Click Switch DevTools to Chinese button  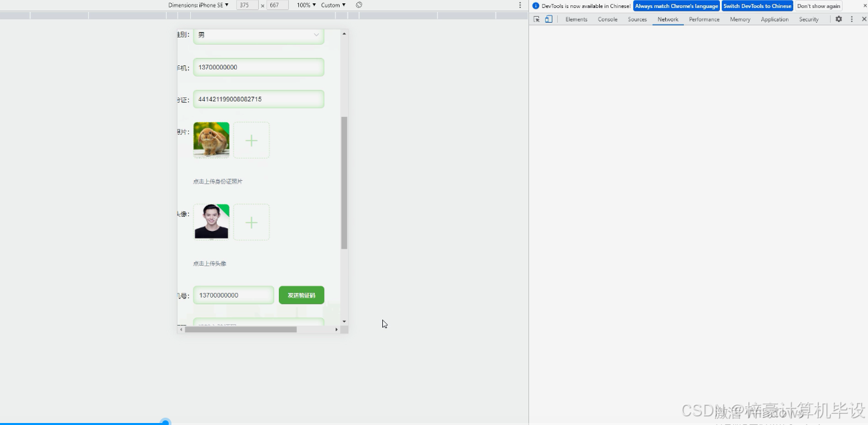757,6
